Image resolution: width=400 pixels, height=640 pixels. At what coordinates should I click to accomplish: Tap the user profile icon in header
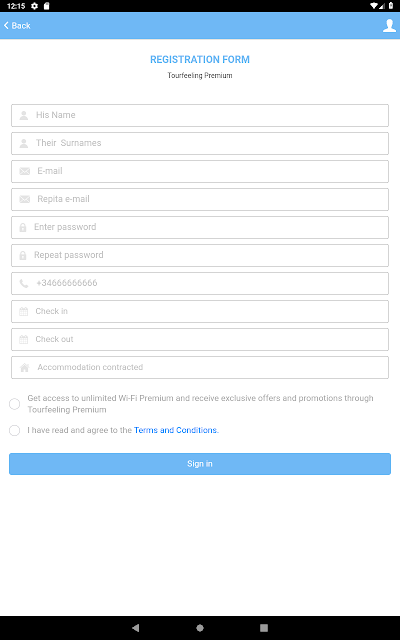(x=389, y=25)
